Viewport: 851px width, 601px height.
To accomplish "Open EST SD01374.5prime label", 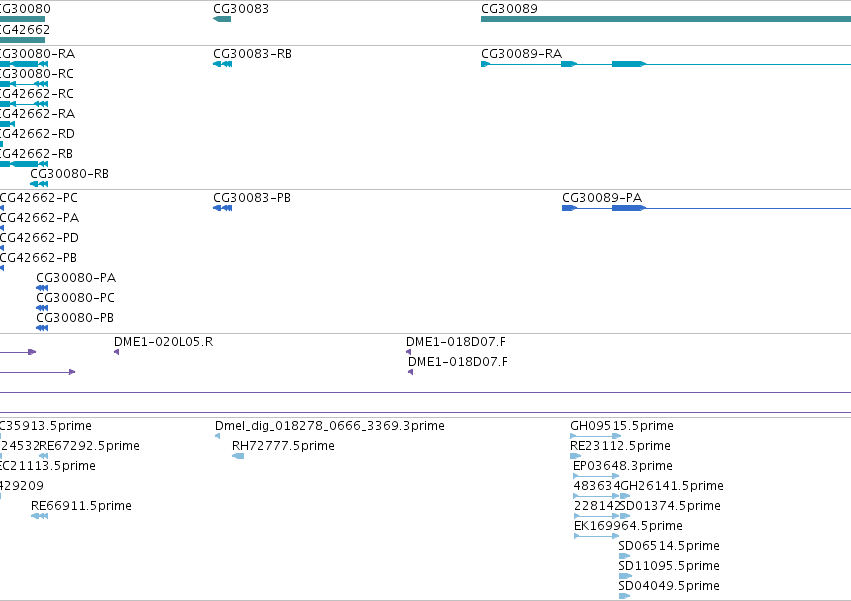I will point(670,506).
